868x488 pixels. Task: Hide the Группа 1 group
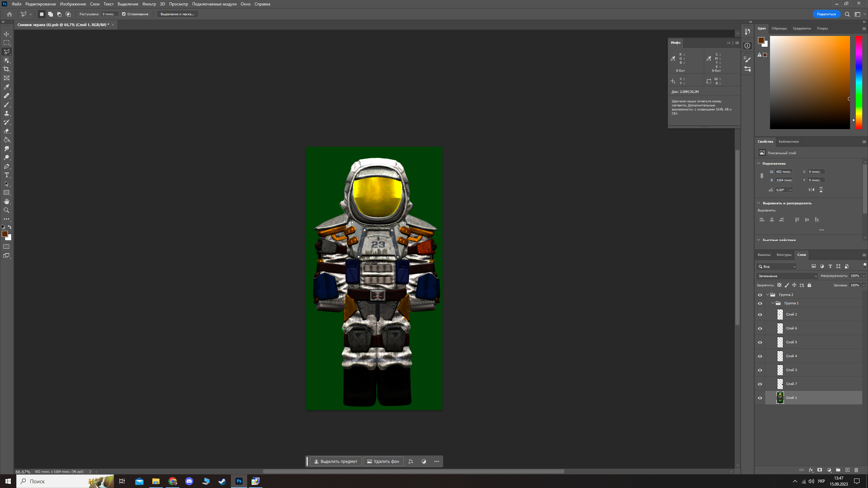[760, 303]
